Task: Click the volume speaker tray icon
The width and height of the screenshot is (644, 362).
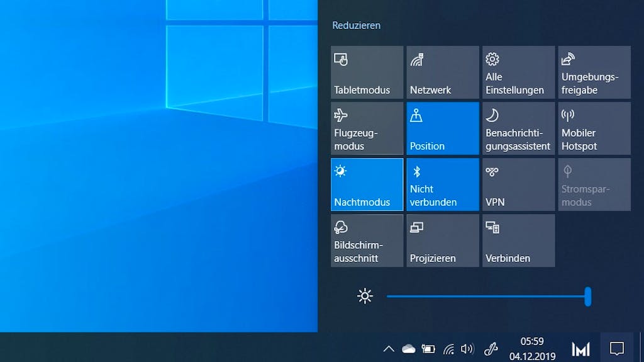Action: (467, 349)
